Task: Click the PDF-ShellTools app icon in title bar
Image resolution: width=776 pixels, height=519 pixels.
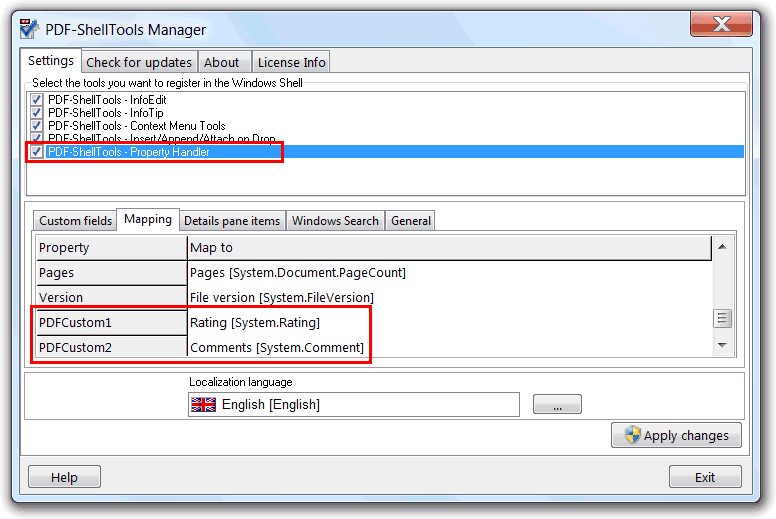Action: coord(30,29)
